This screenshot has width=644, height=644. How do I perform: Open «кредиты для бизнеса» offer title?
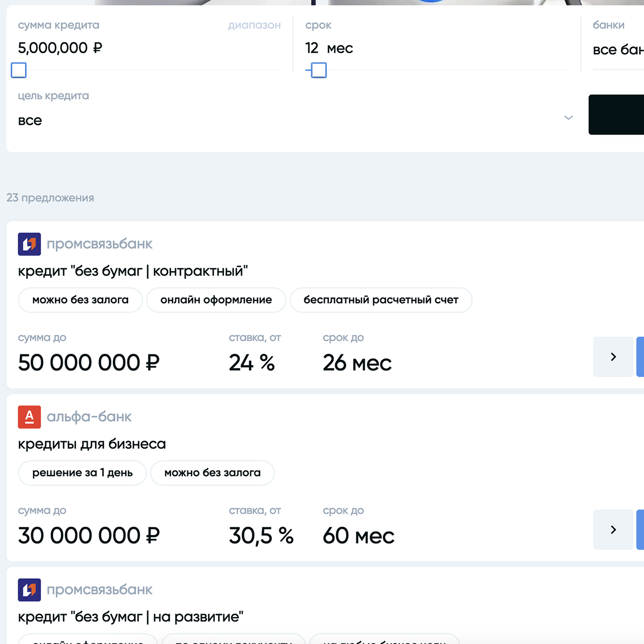(x=92, y=444)
